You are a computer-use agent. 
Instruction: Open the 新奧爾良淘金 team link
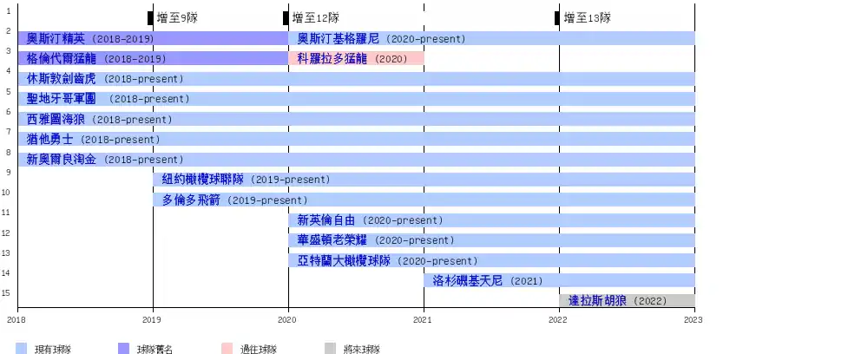point(62,160)
